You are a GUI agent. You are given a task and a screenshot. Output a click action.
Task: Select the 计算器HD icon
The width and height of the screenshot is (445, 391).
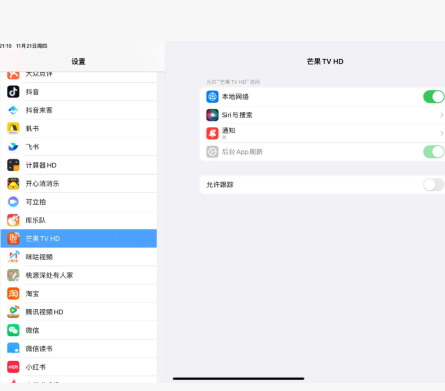pyautogui.click(x=13, y=165)
